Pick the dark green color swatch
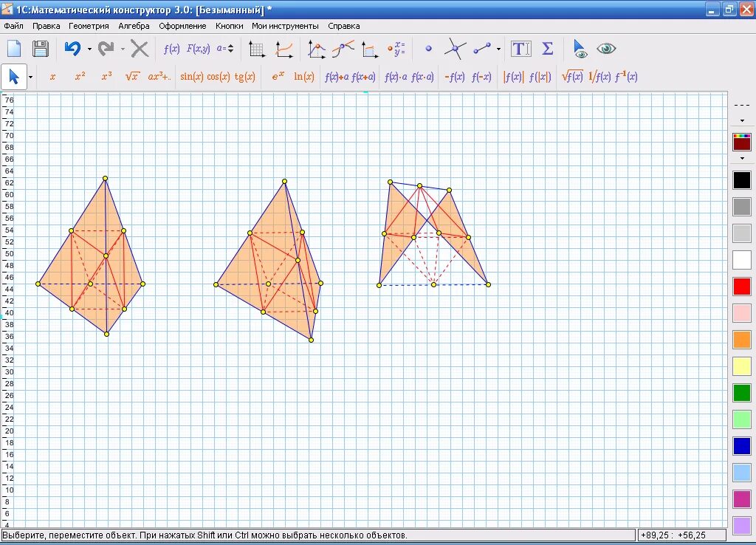This screenshot has width=756, height=545. (x=742, y=393)
